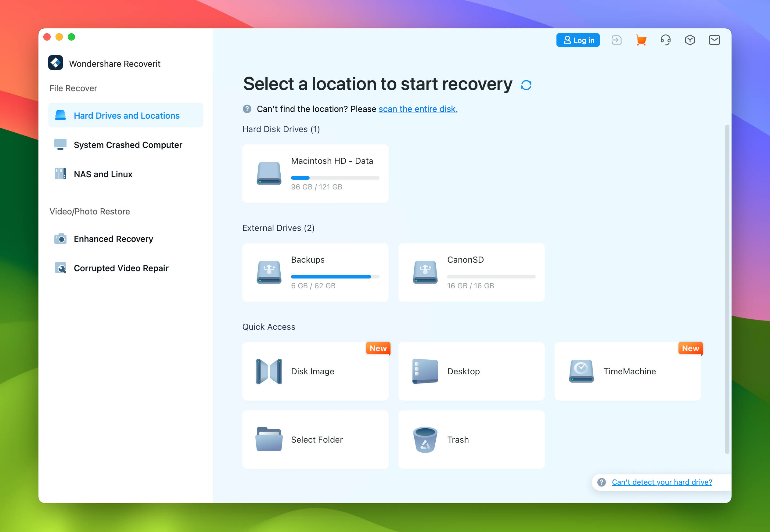The width and height of the screenshot is (770, 532).
Task: Click the "Trash" label
Action: (x=458, y=439)
